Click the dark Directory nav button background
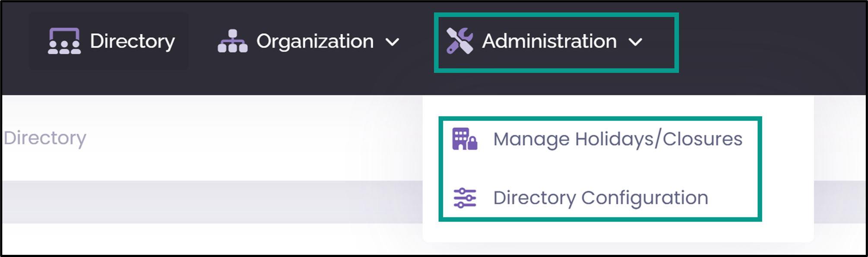This screenshot has height=257, width=868. (x=108, y=41)
